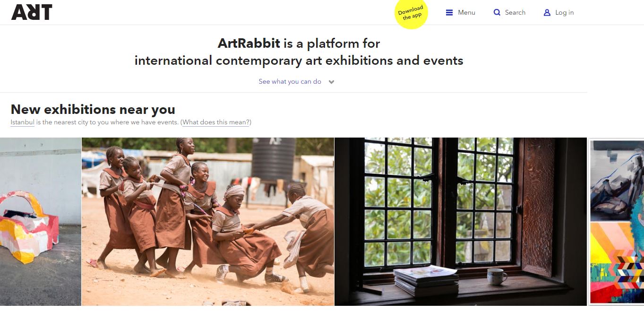
Task: Click the New exhibitions near you heading
Action: pos(93,109)
